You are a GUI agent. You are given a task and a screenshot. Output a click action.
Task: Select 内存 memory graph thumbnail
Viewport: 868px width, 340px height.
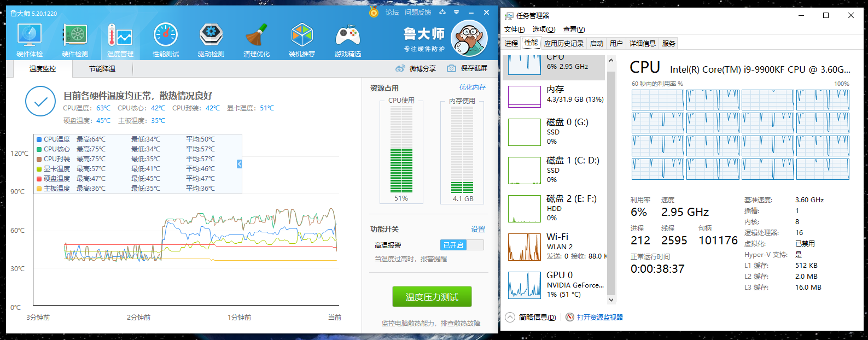click(x=525, y=97)
